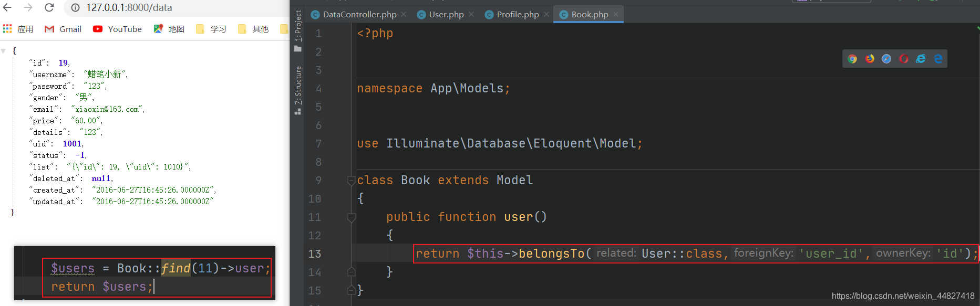The width and height of the screenshot is (980, 306).
Task: Open the 其他 bookmark folder
Action: [253, 29]
